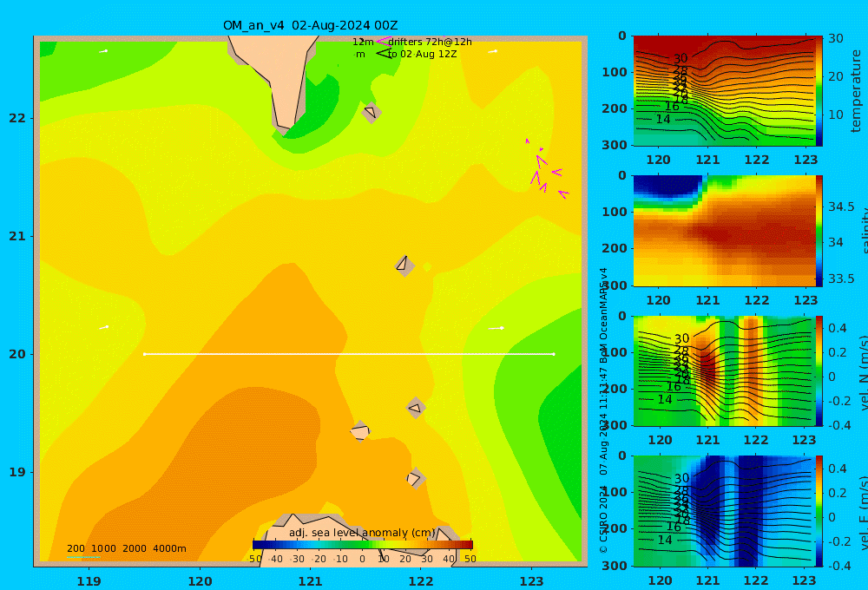Viewport: 868px width, 590px height.
Task: Select the island marker near 19.35°N, 121.5°E
Action: coord(360,430)
